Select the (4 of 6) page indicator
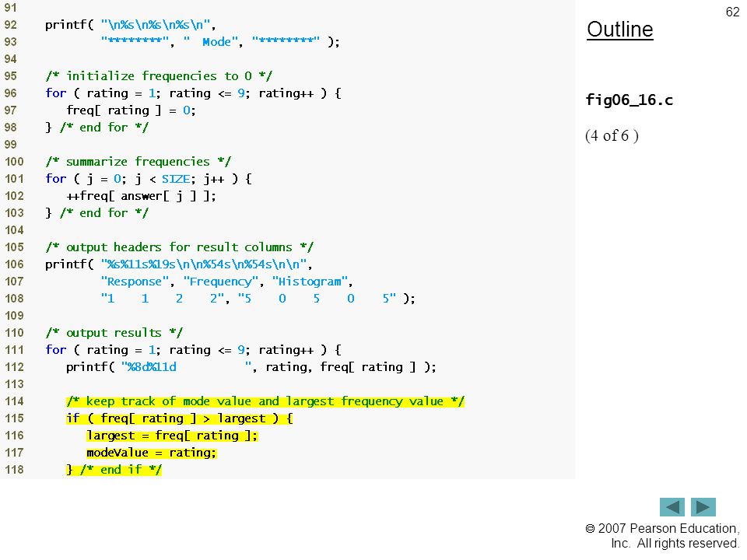747x560 pixels. 612,135
